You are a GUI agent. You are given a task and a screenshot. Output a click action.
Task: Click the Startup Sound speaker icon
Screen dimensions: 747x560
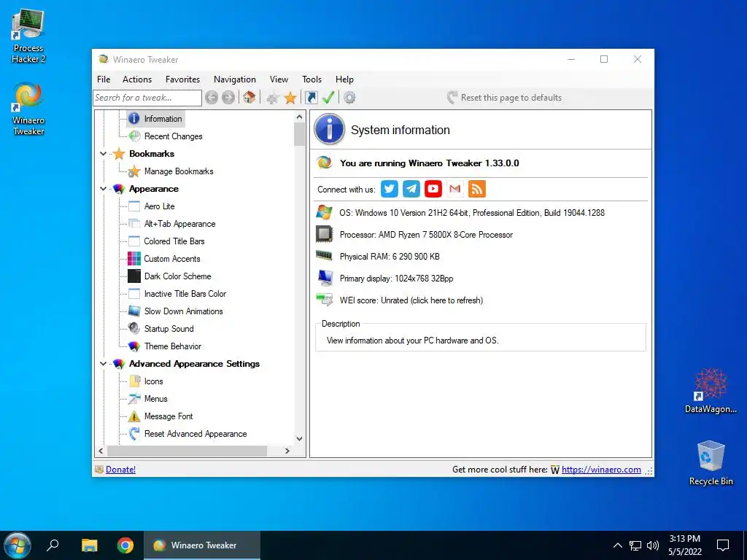click(x=134, y=329)
